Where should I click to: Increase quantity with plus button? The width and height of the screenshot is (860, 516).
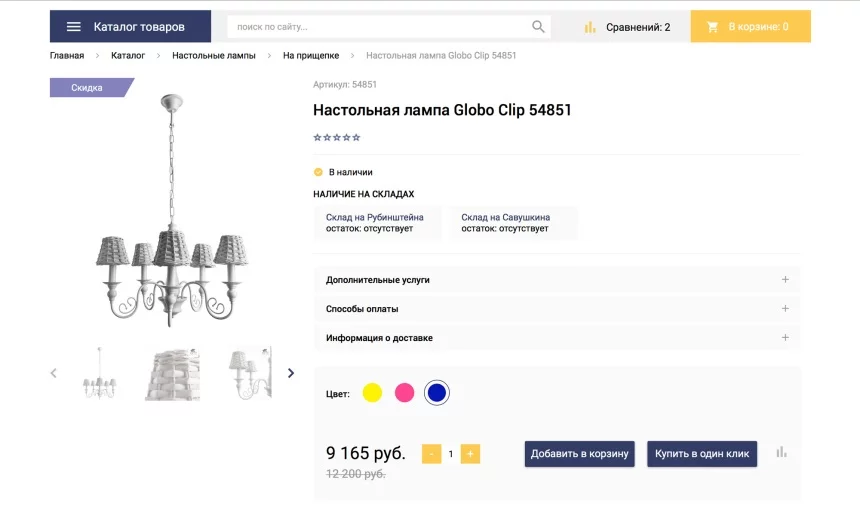(470, 454)
